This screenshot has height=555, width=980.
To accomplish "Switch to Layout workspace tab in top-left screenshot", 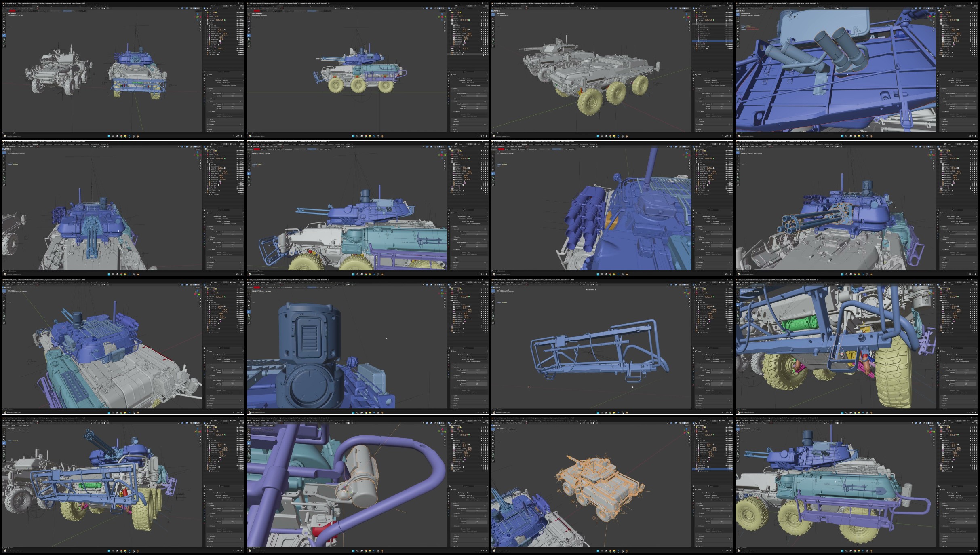I will [30, 6].
